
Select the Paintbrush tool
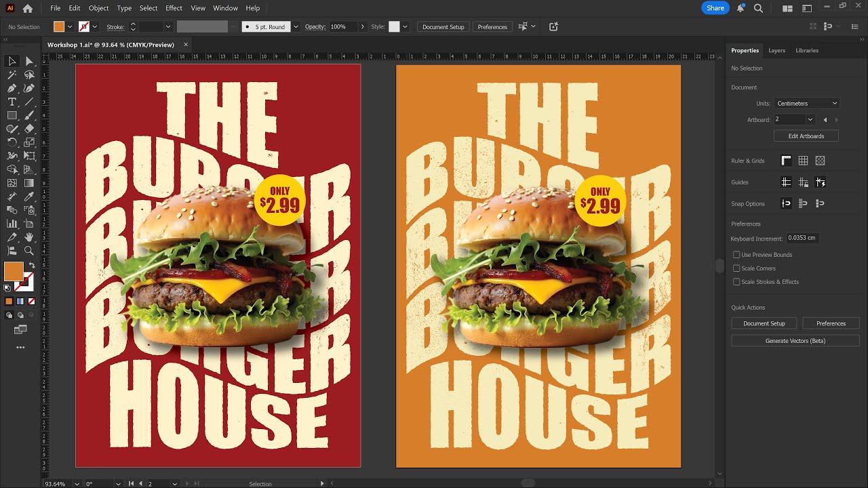coord(29,115)
